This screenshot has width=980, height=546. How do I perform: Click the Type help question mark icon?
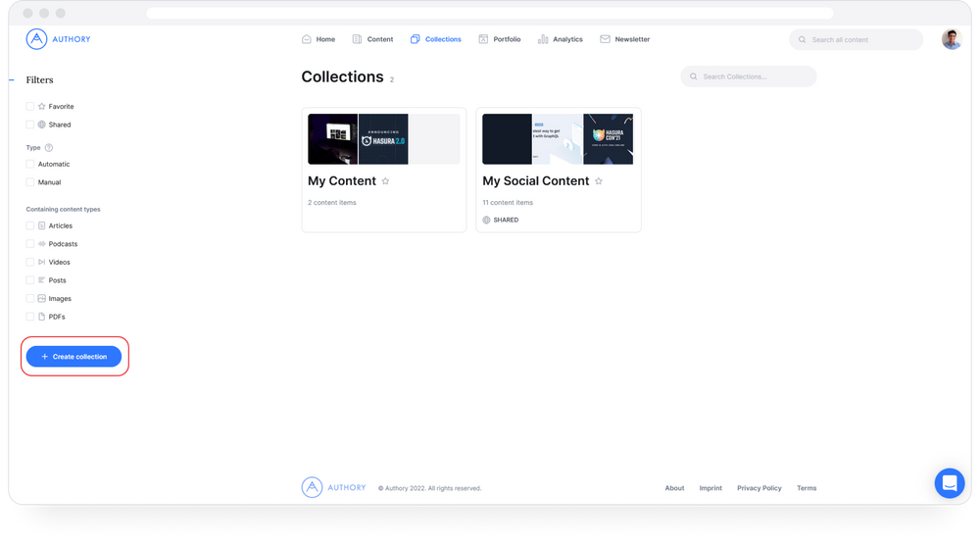49,147
